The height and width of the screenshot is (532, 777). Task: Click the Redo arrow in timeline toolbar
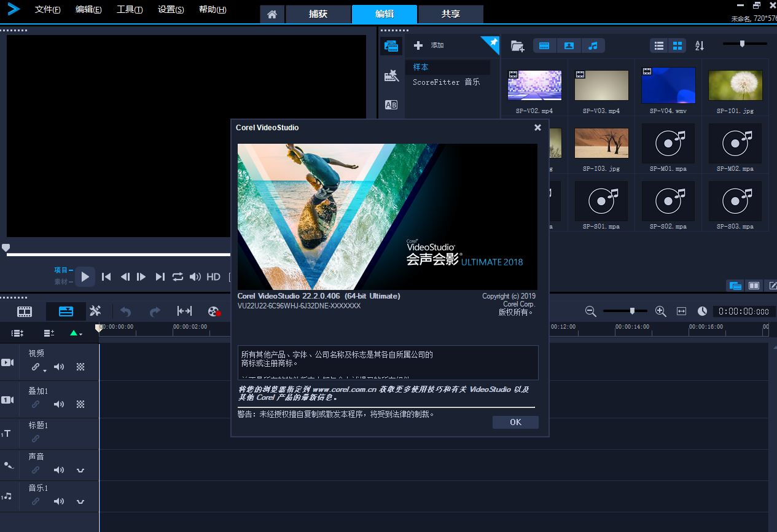click(x=155, y=311)
